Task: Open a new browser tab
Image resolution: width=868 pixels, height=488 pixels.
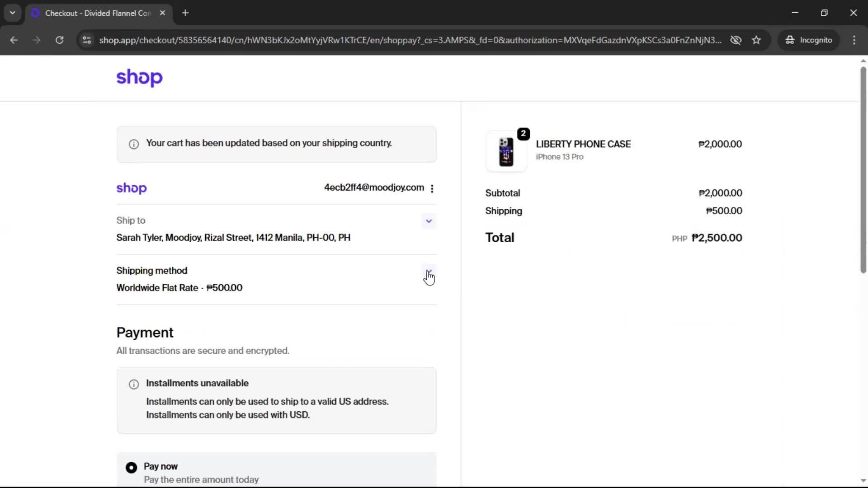Action: coord(185,13)
